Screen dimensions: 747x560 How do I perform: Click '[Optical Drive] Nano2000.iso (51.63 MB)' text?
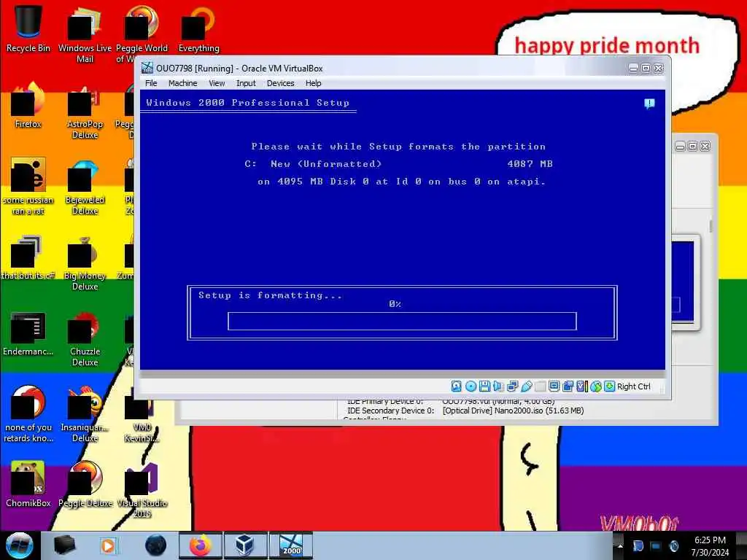513,411
